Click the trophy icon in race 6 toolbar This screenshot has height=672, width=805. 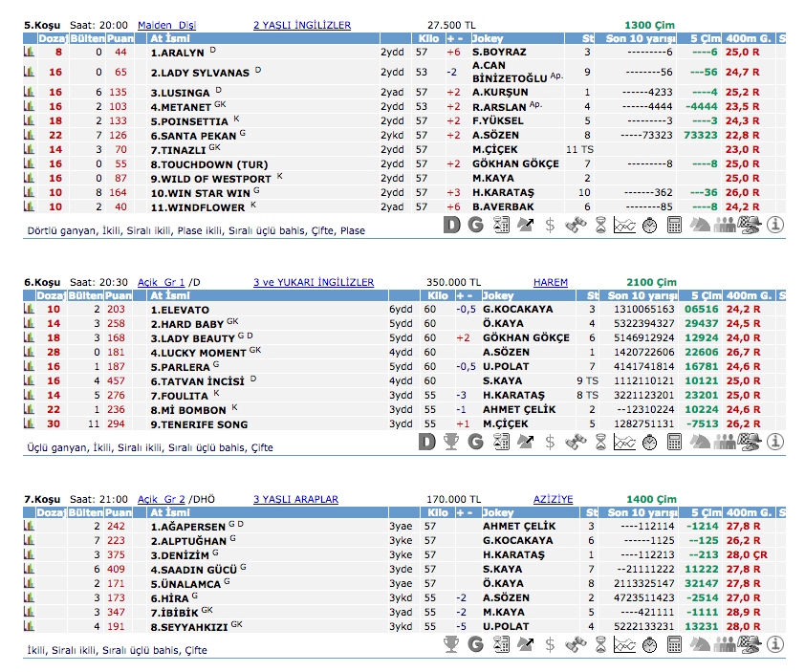point(451,441)
